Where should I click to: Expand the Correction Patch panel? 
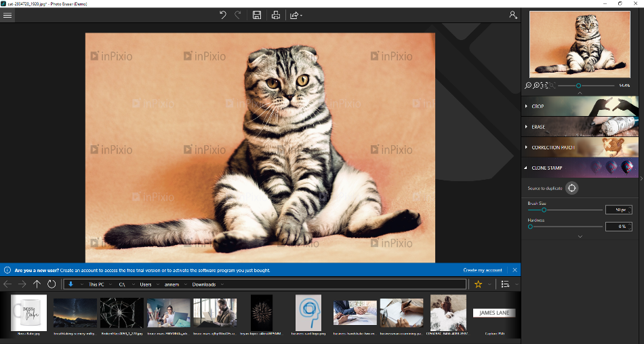pyautogui.click(x=580, y=147)
